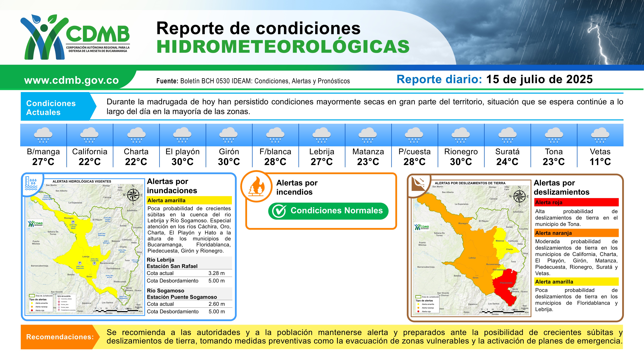This screenshot has width=644, height=362.
Task: Click the rain cloud icon above Vetas
Action: click(600, 135)
